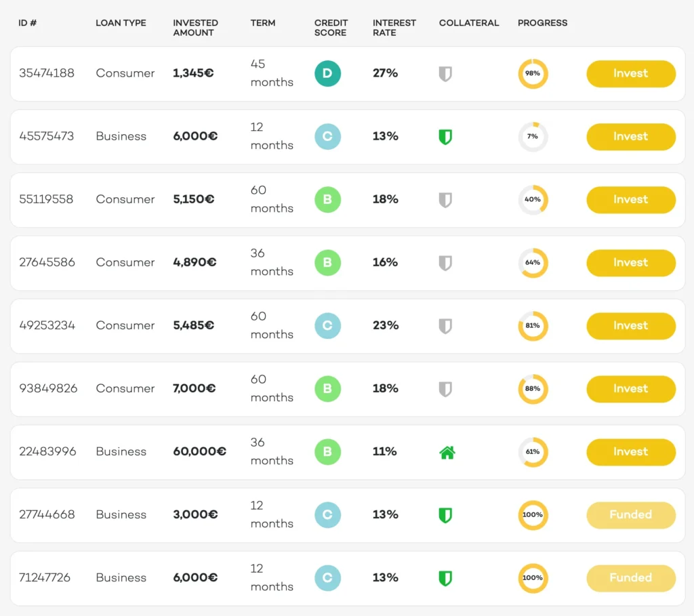Click the C credit score badge for loan 49253234
This screenshot has height=616, width=694.
click(x=327, y=326)
